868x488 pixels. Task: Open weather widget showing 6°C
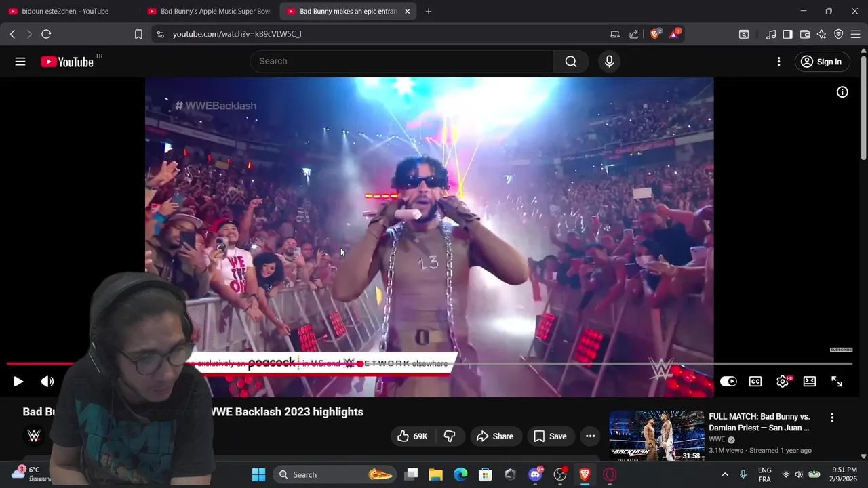[30, 474]
